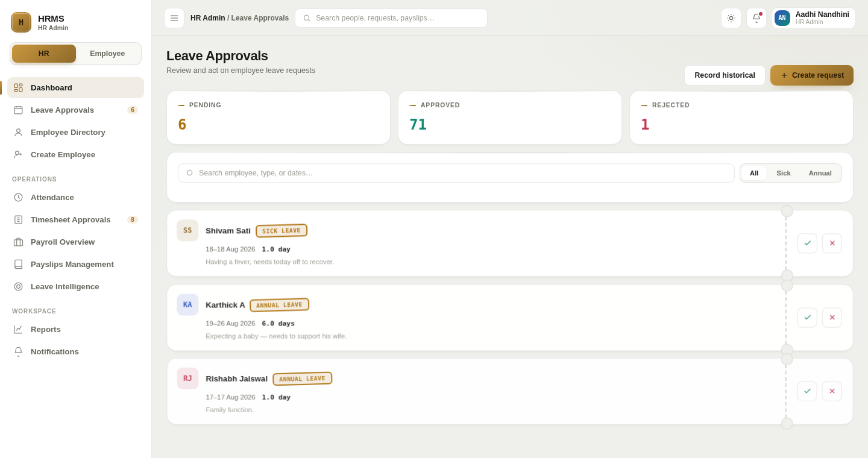Click the HRMS logo icon
868x458 pixels.
click(x=21, y=22)
